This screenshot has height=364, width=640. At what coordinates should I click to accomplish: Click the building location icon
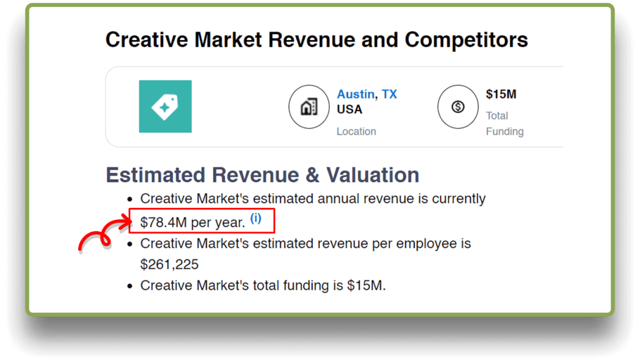pyautogui.click(x=308, y=107)
